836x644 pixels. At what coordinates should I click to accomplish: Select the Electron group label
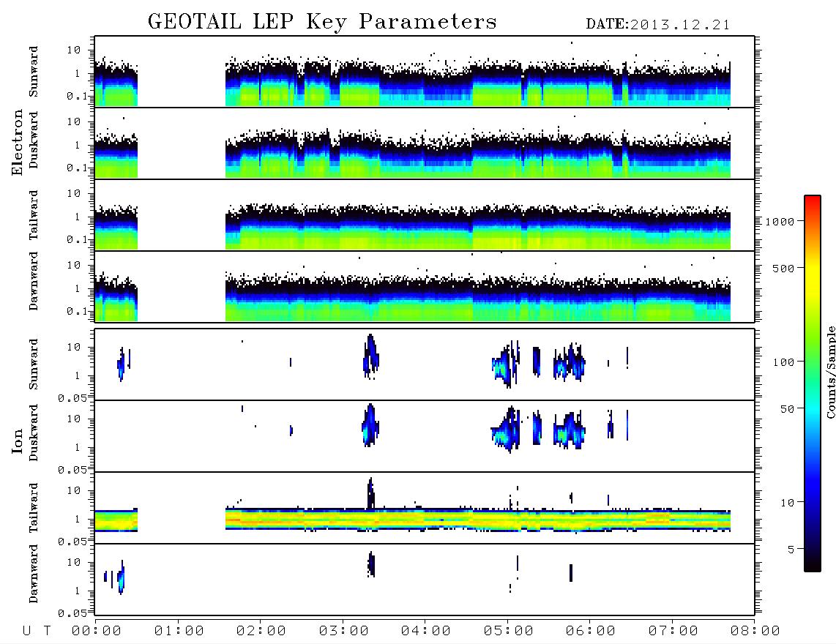tap(17, 142)
